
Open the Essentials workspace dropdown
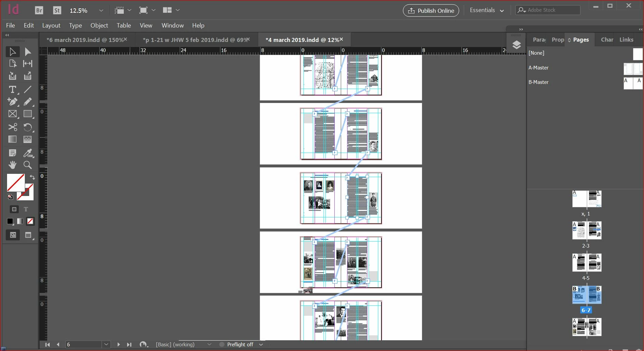point(487,10)
